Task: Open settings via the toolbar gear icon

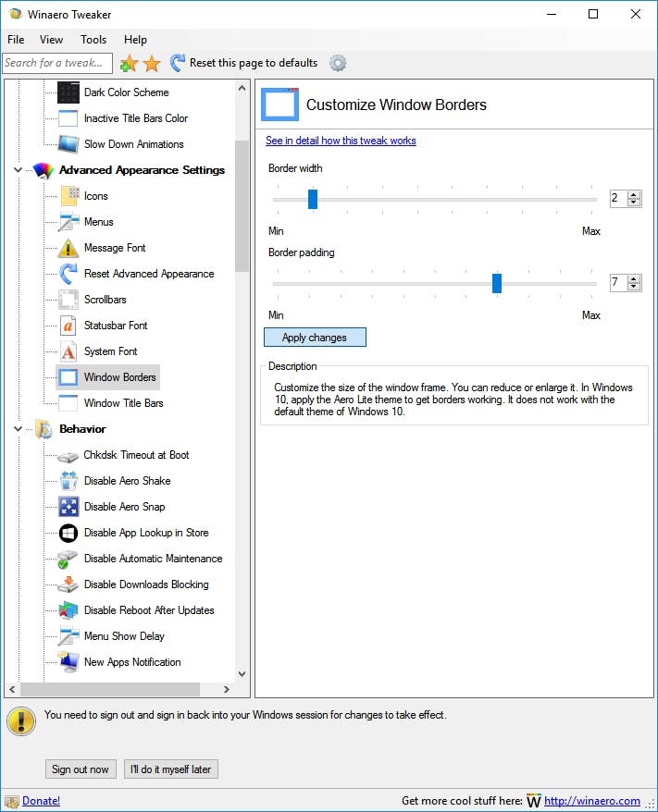Action: tap(338, 63)
